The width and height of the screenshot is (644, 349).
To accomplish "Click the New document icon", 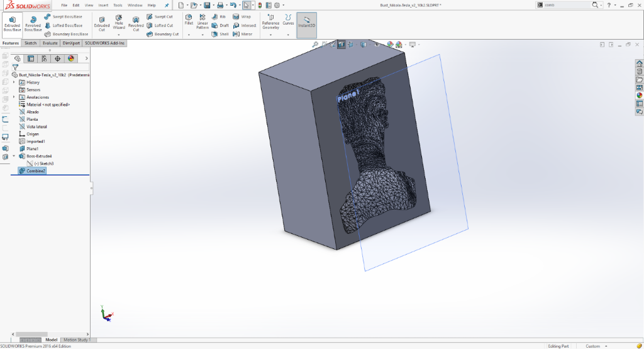I will point(180,5).
